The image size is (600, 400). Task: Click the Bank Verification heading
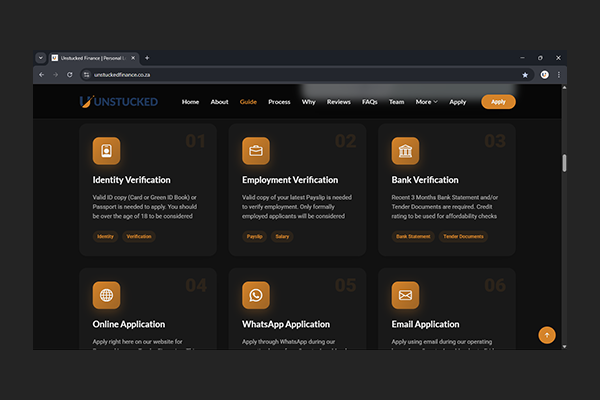click(x=425, y=180)
